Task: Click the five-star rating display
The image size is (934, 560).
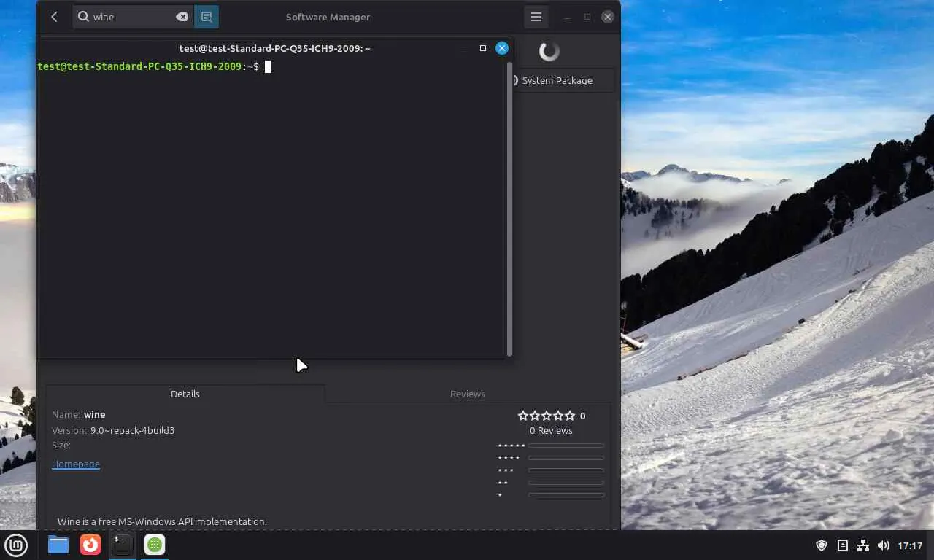Action: click(547, 416)
